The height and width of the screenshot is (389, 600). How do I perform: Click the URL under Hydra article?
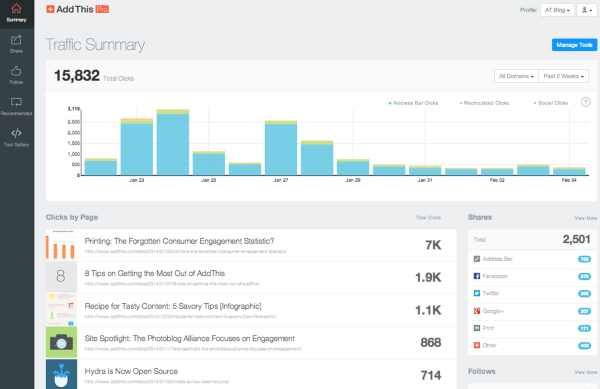point(157,382)
